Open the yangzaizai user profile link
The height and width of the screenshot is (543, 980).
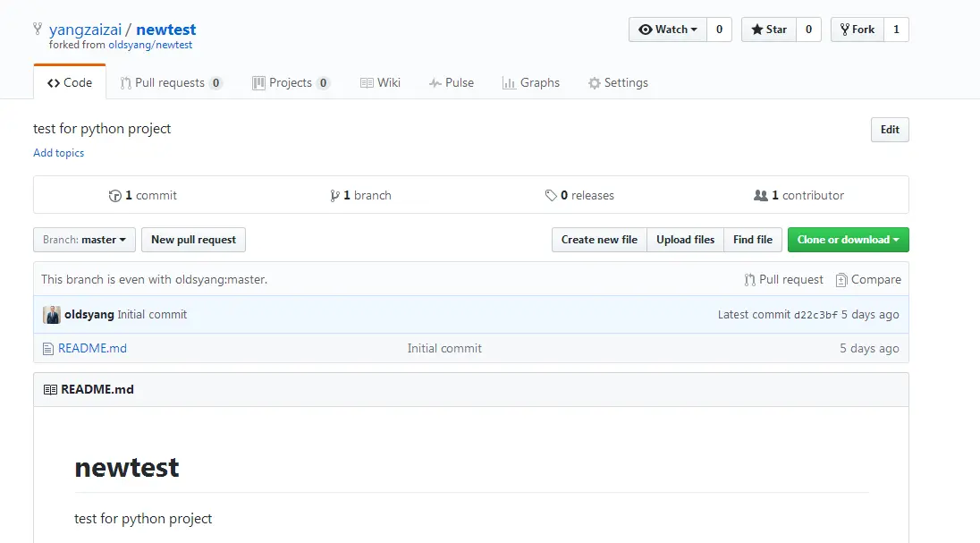[86, 30]
